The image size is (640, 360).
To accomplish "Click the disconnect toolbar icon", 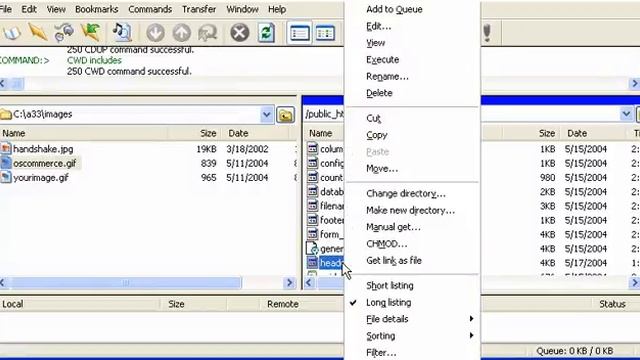I will click(x=64, y=33).
